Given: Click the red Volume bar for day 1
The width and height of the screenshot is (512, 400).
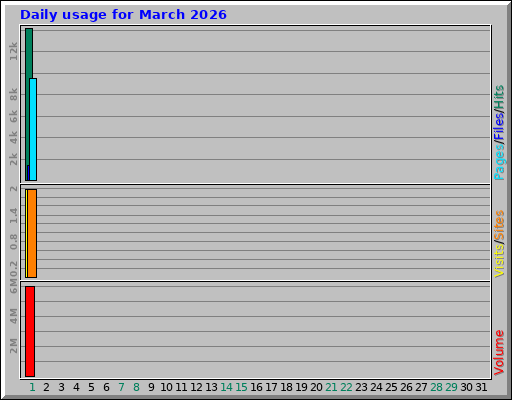Looking at the screenshot, I should click(30, 331).
